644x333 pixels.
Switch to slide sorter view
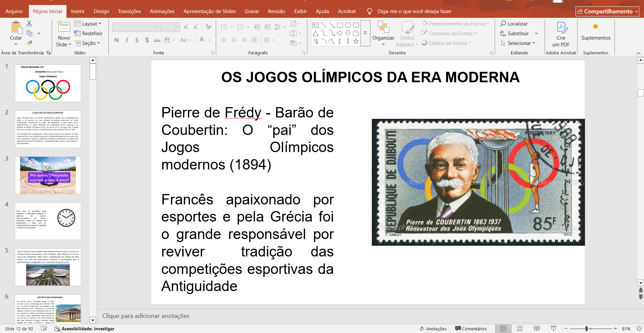[x=520, y=329]
